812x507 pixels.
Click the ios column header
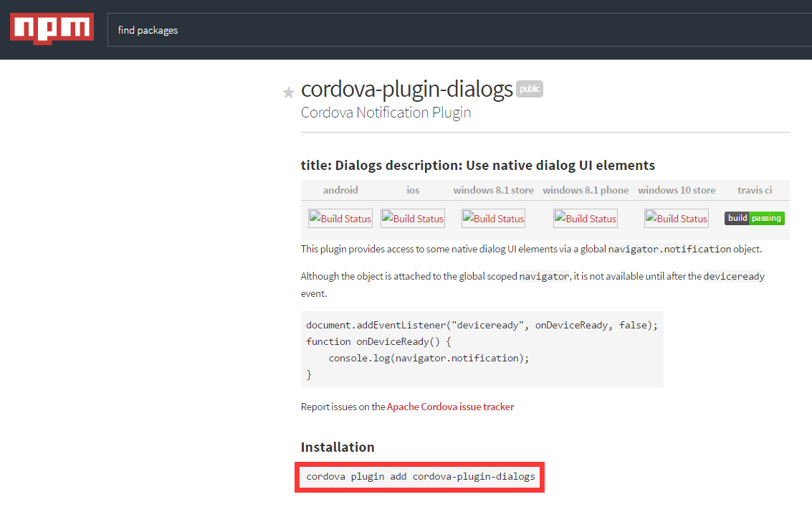click(x=413, y=190)
